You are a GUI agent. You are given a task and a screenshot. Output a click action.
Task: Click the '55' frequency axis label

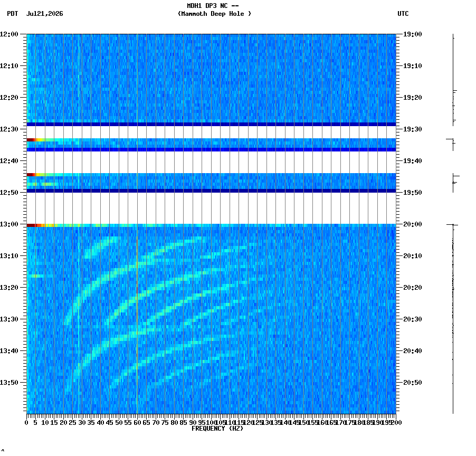click(x=128, y=423)
